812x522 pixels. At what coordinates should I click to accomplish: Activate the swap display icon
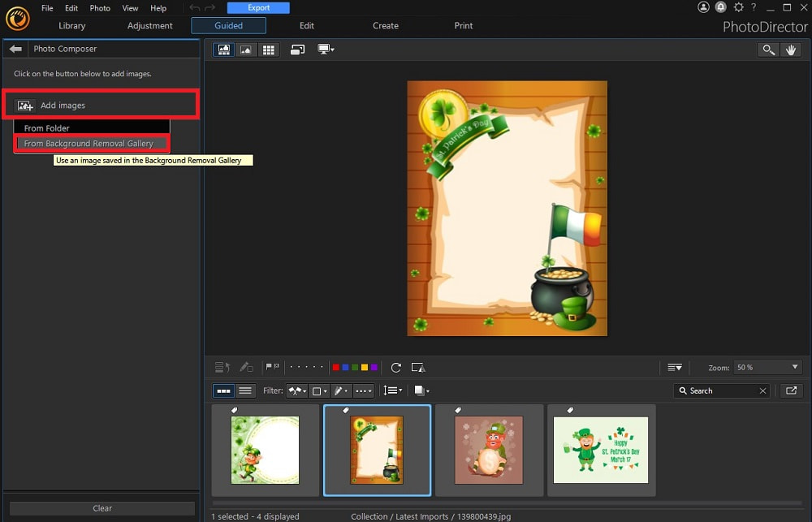click(297, 50)
